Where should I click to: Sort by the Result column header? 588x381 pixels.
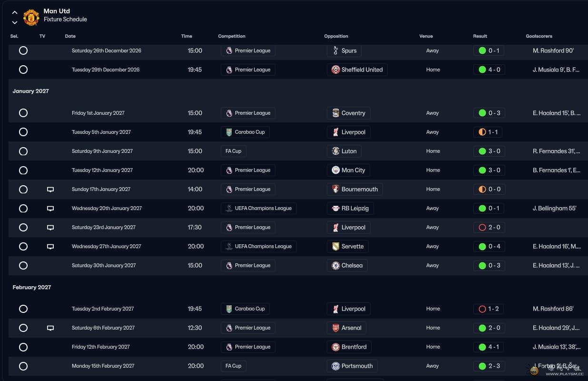click(480, 36)
